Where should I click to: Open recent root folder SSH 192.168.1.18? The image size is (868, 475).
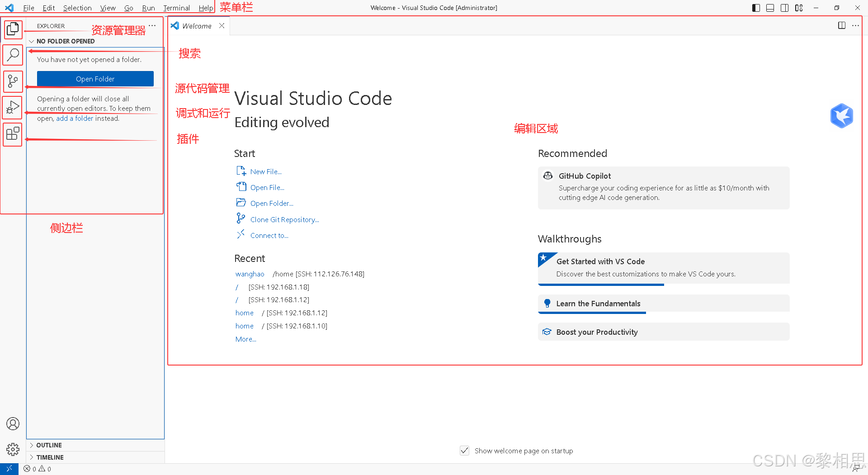point(237,287)
